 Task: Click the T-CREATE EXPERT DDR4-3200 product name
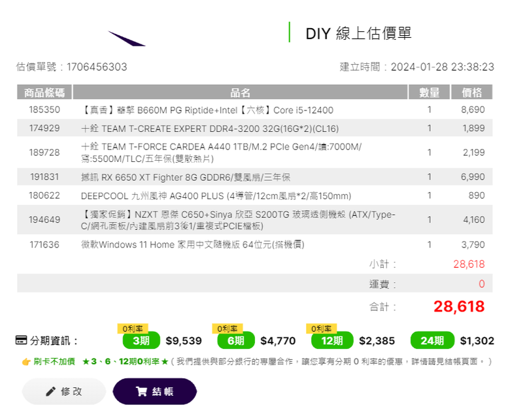(x=210, y=129)
